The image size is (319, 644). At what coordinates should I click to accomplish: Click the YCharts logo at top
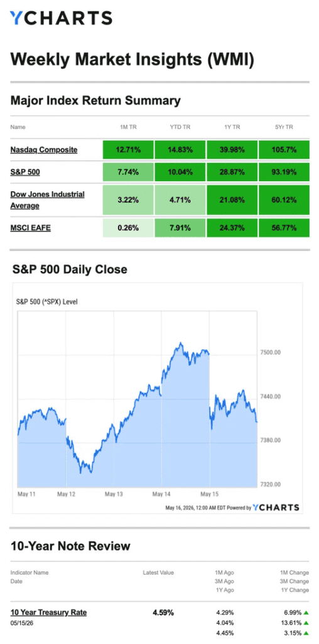point(61,18)
